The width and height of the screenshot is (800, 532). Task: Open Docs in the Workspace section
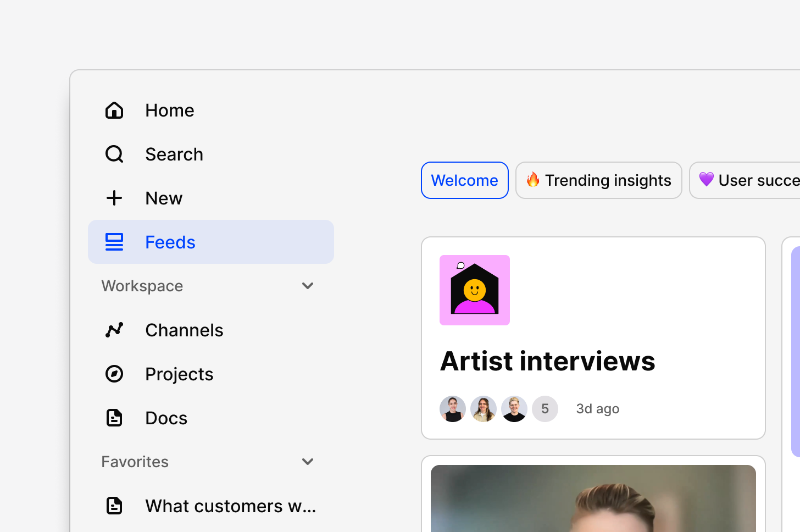(211, 418)
